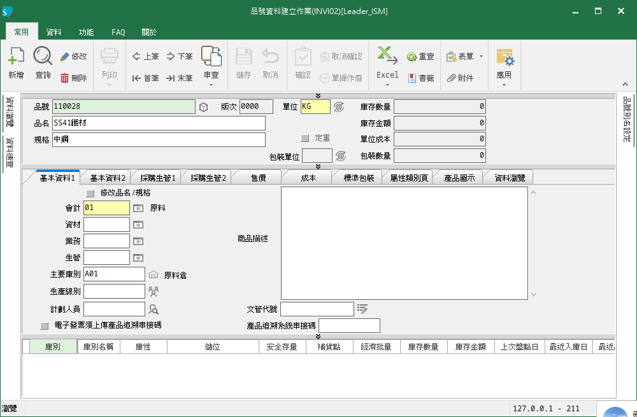Click the lookup icon beside 主要庫別 field
This screenshot has width=637, height=417.
coord(153,273)
